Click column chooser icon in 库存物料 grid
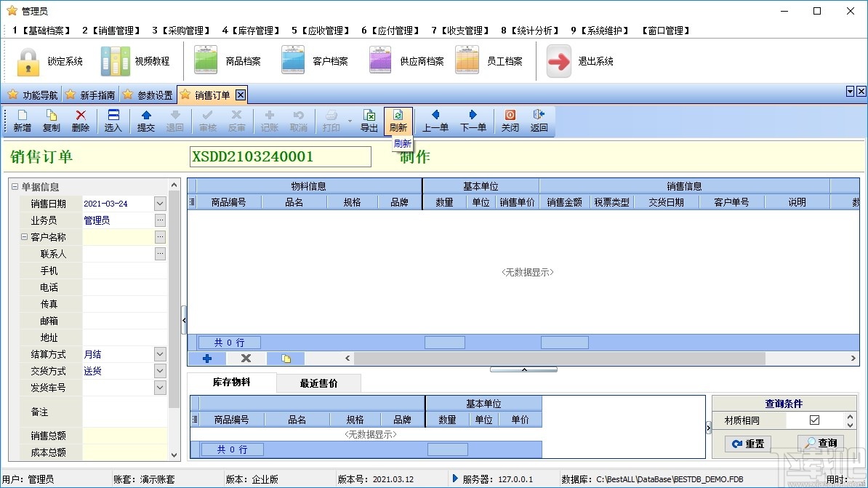This screenshot has height=488, width=868. pos(195,420)
